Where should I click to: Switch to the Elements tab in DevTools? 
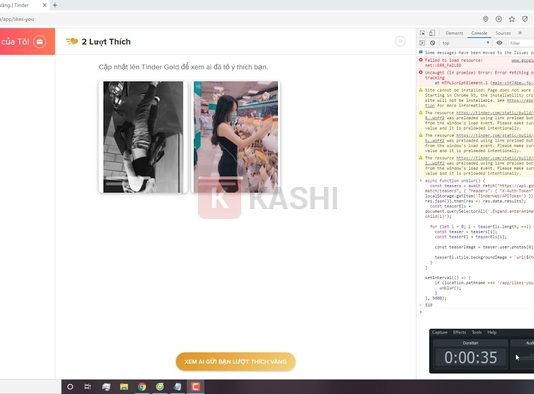coord(454,33)
